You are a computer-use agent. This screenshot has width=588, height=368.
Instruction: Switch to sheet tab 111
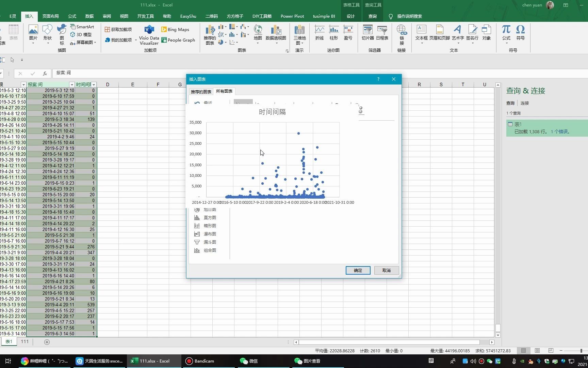[x=25, y=342]
